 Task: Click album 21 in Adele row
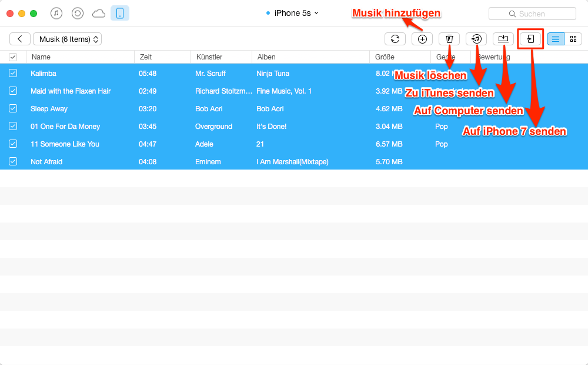click(x=260, y=144)
